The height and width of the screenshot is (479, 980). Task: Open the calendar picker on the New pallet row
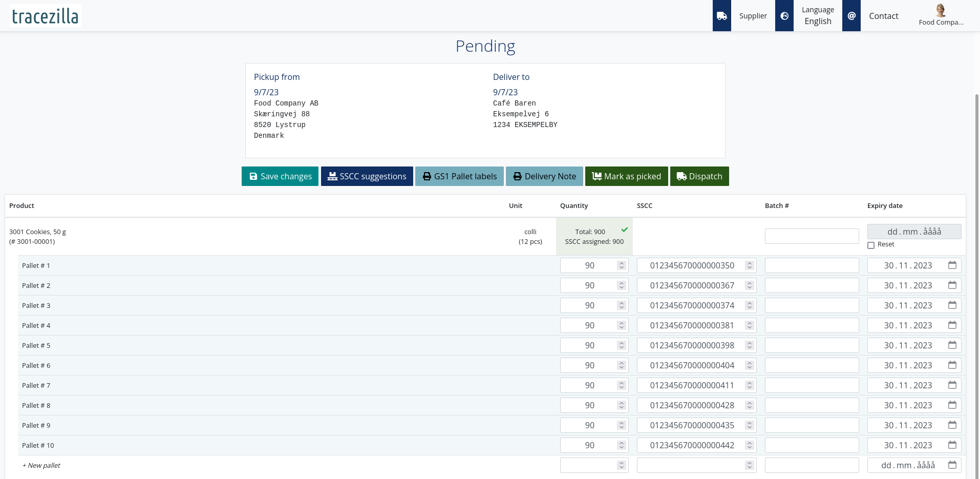[x=952, y=465]
